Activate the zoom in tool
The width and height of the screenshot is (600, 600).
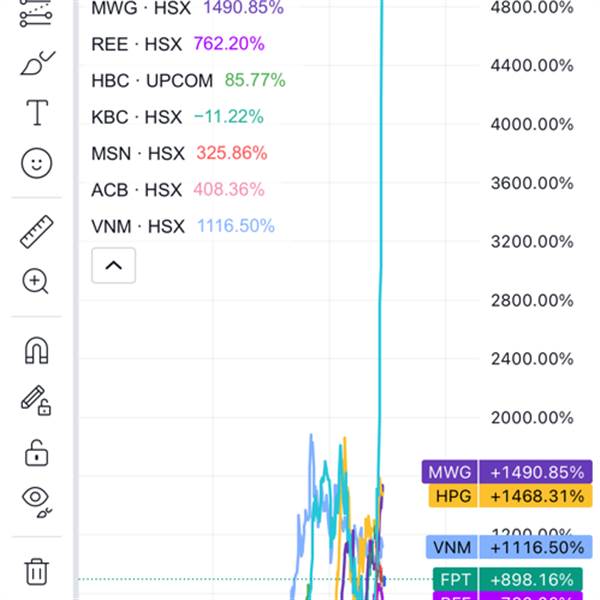37,281
